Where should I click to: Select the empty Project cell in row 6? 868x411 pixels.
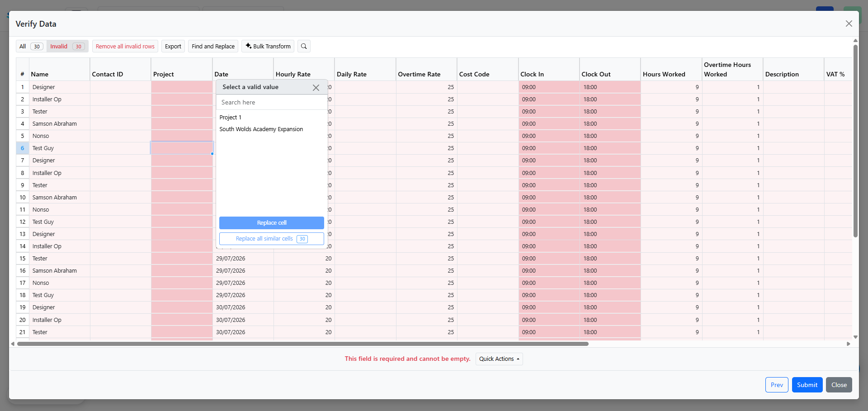(182, 148)
